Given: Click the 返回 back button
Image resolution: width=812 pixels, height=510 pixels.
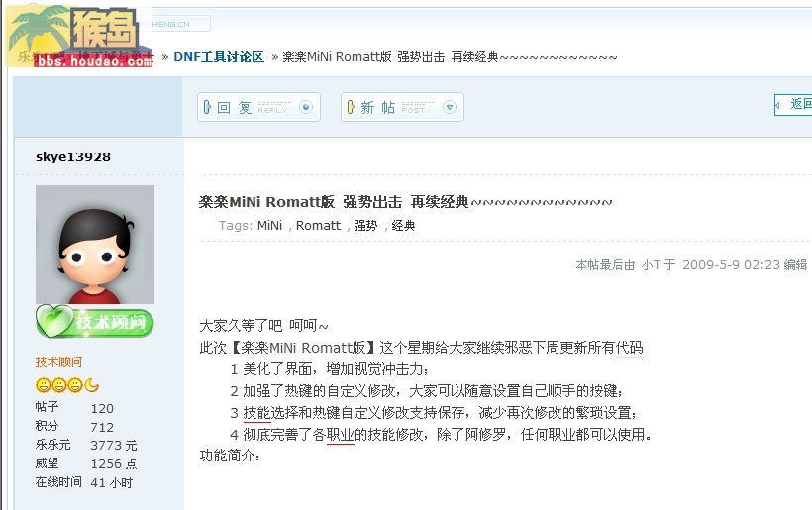Looking at the screenshot, I should (793, 105).
